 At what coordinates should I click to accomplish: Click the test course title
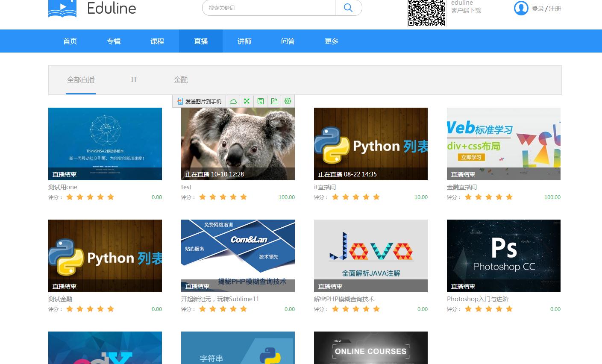tap(186, 187)
